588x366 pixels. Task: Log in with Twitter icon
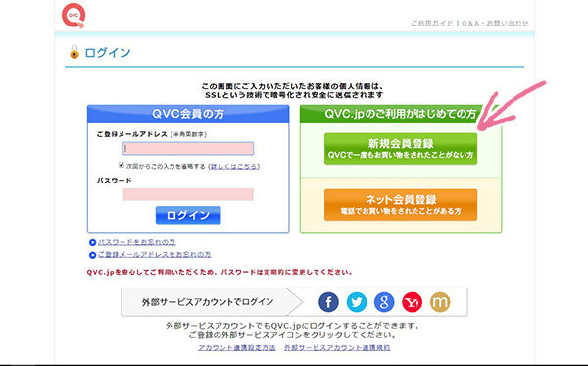click(357, 302)
